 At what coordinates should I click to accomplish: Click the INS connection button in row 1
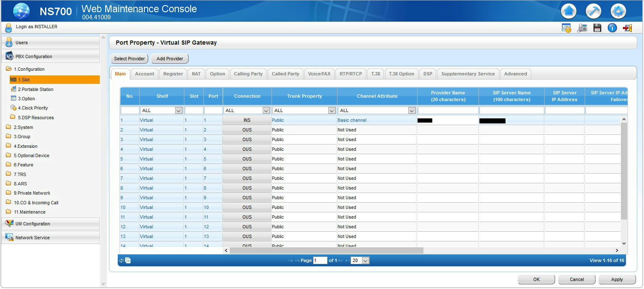coord(247,120)
